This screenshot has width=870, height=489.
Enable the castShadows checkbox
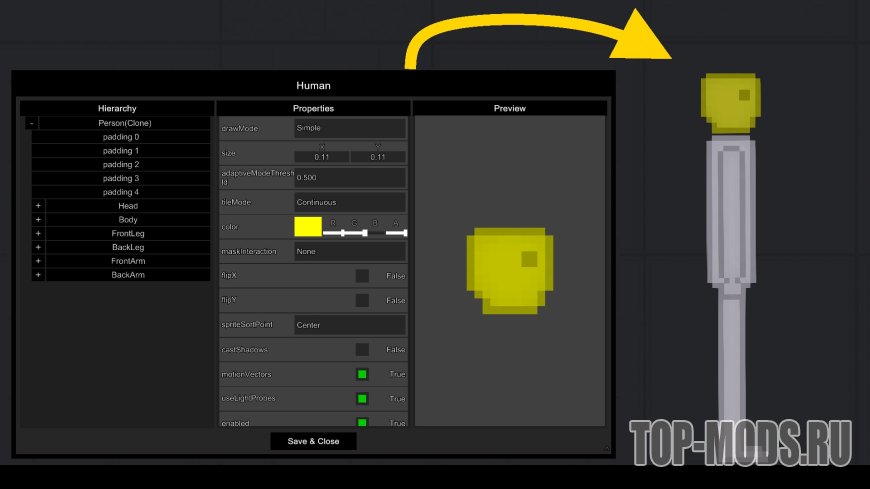click(x=362, y=350)
